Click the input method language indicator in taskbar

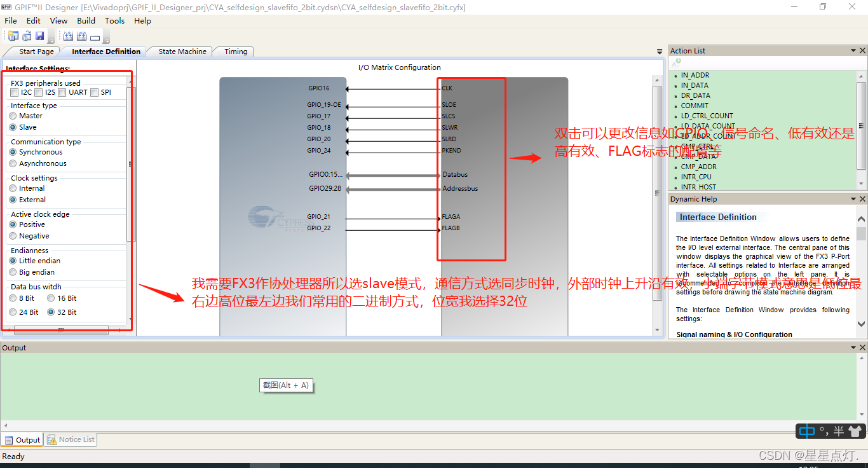[x=806, y=430]
